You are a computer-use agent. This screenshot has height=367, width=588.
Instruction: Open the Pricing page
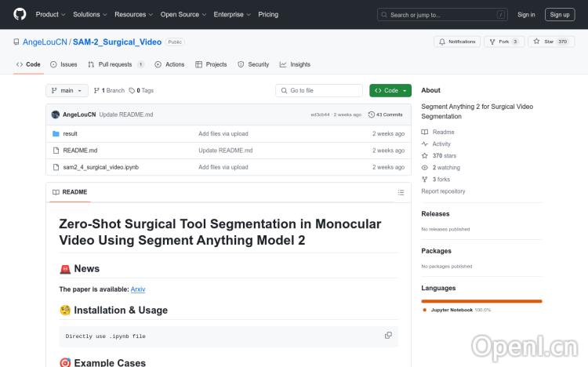(268, 14)
